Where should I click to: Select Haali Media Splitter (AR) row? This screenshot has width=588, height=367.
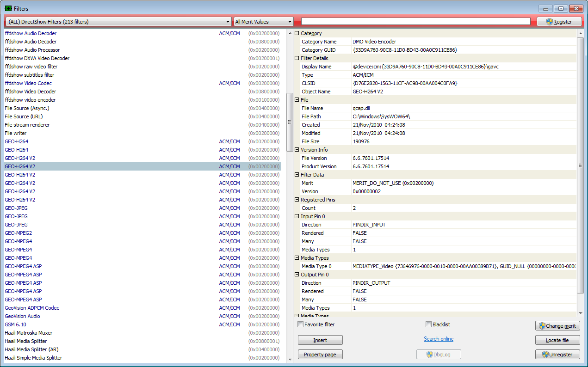142,349
